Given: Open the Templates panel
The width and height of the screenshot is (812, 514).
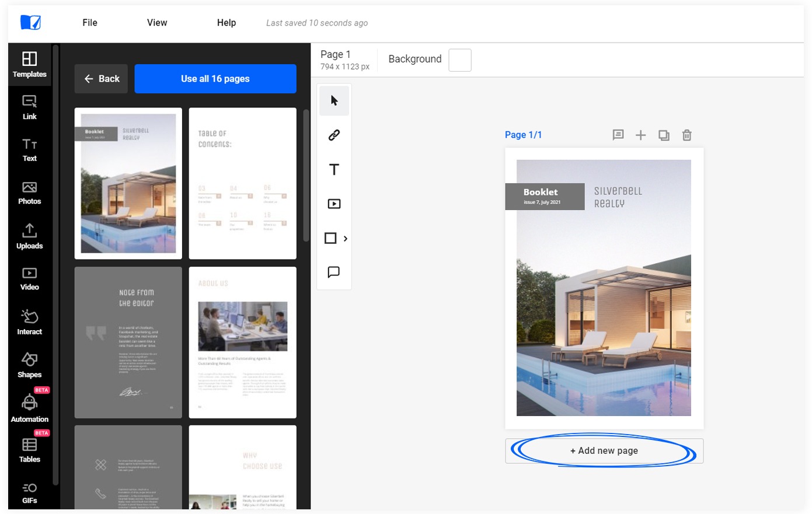Looking at the screenshot, I should point(30,65).
